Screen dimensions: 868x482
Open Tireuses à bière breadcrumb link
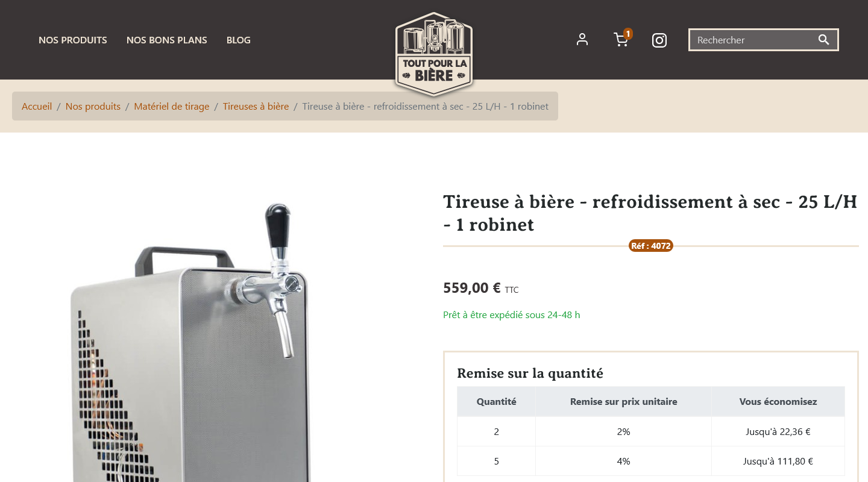(x=256, y=106)
